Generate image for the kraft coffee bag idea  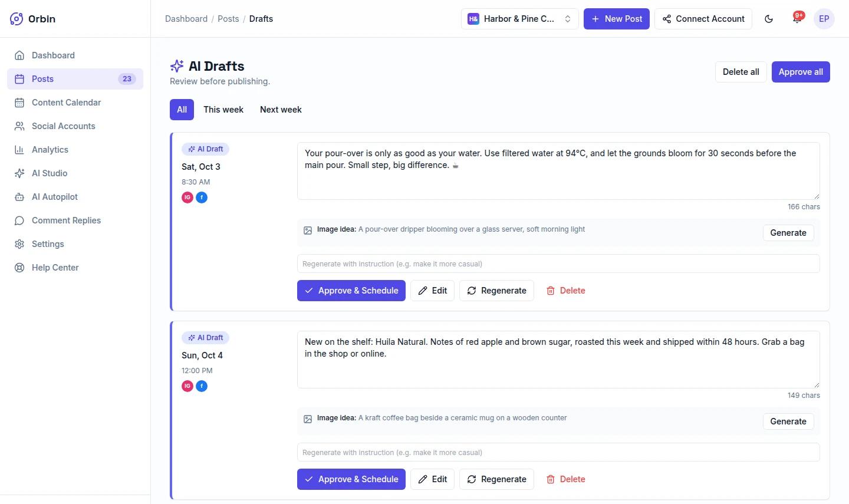(788, 421)
